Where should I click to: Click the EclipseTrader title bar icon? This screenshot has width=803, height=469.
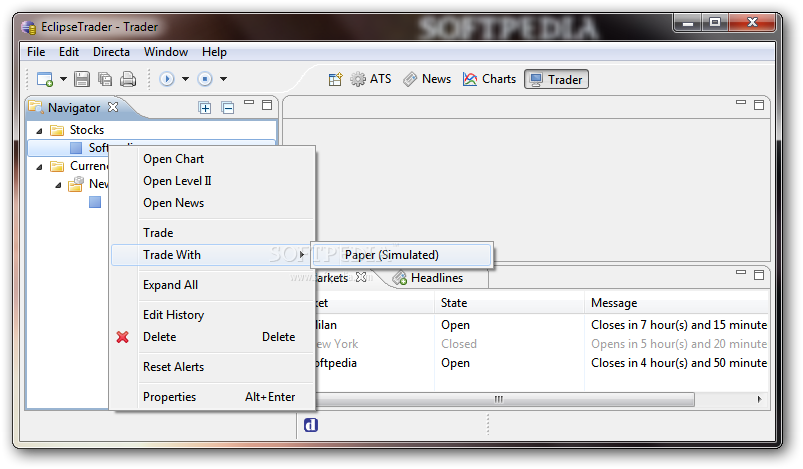[x=29, y=27]
